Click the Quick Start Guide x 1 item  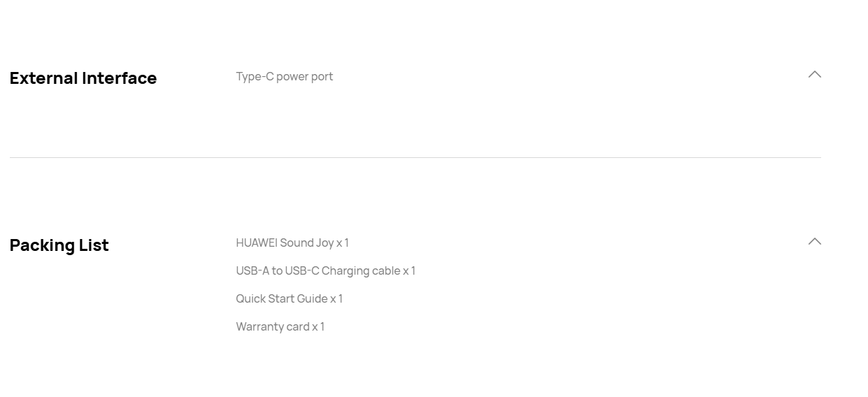pos(290,298)
